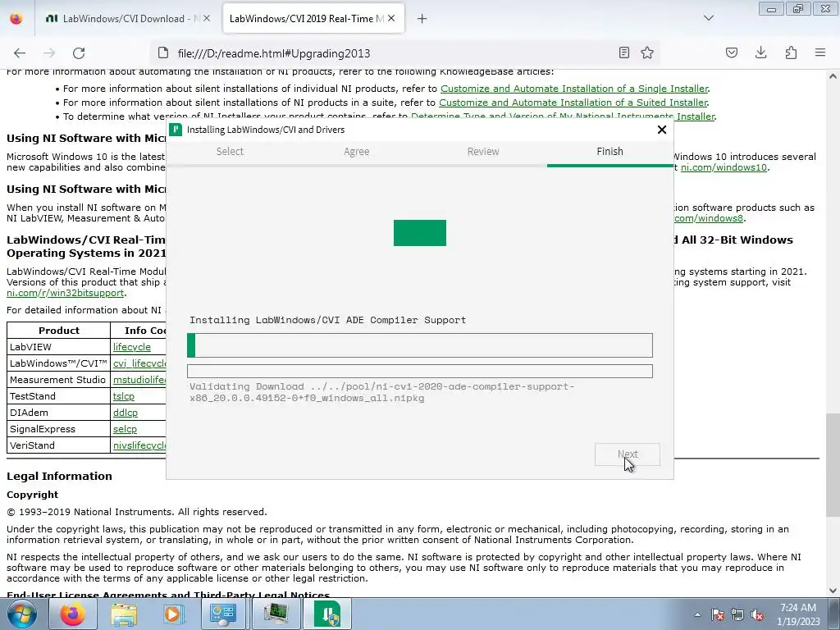Viewport: 840px width, 630px height.
Task: Open the network tray icon
Action: click(737, 614)
